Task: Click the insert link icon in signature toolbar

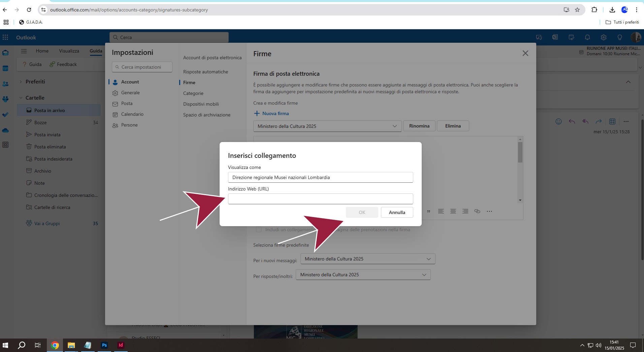Action: (x=477, y=211)
